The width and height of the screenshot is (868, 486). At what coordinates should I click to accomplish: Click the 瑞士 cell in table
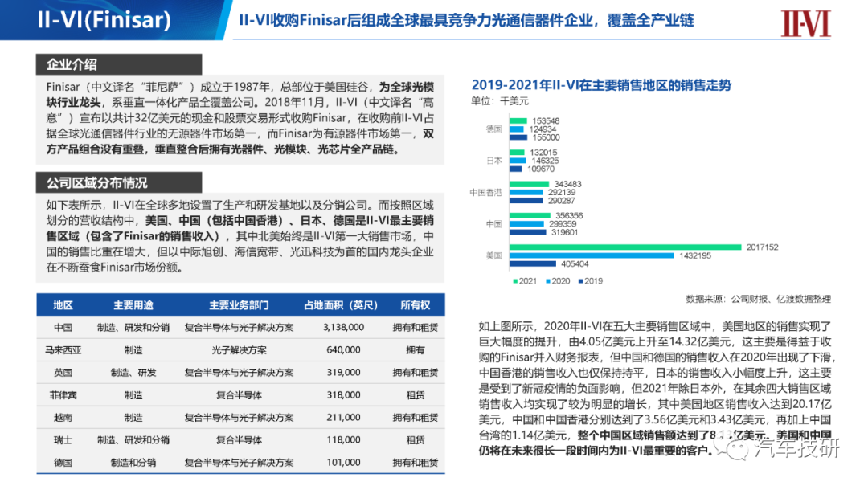click(x=63, y=440)
